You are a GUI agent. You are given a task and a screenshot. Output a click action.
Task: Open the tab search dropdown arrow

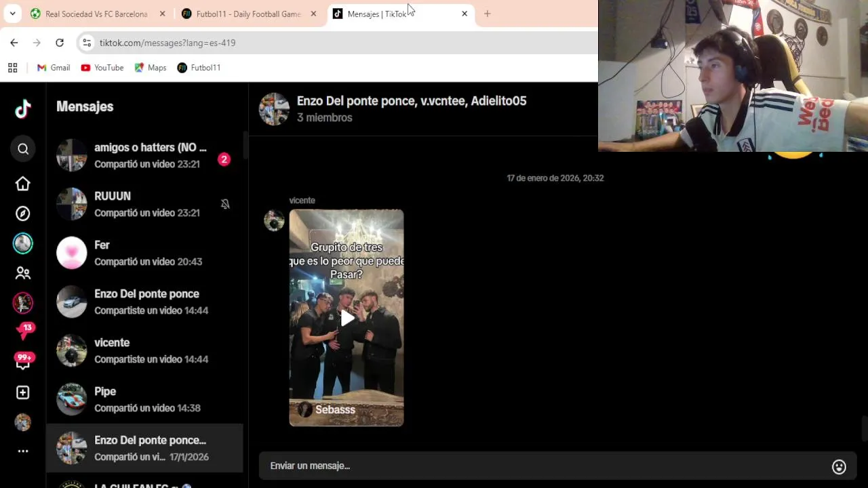[12, 14]
